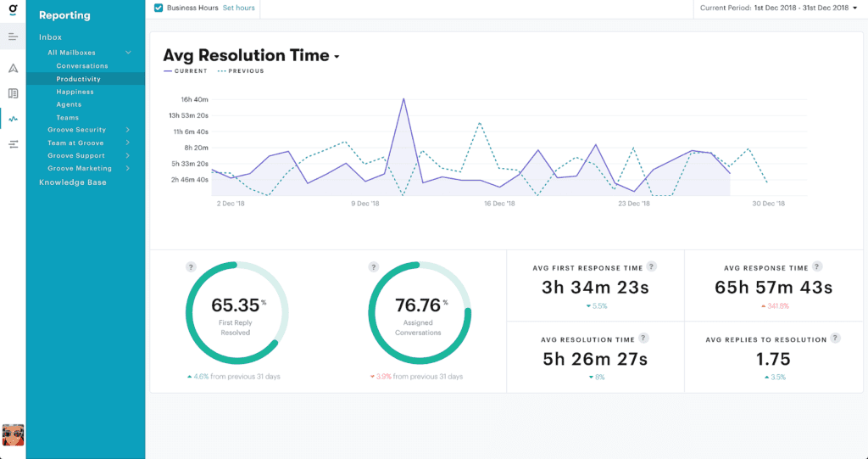Image resolution: width=868 pixels, height=459 pixels.
Task: Open the Avg Resolution Time metric dropdown
Action: tap(337, 57)
